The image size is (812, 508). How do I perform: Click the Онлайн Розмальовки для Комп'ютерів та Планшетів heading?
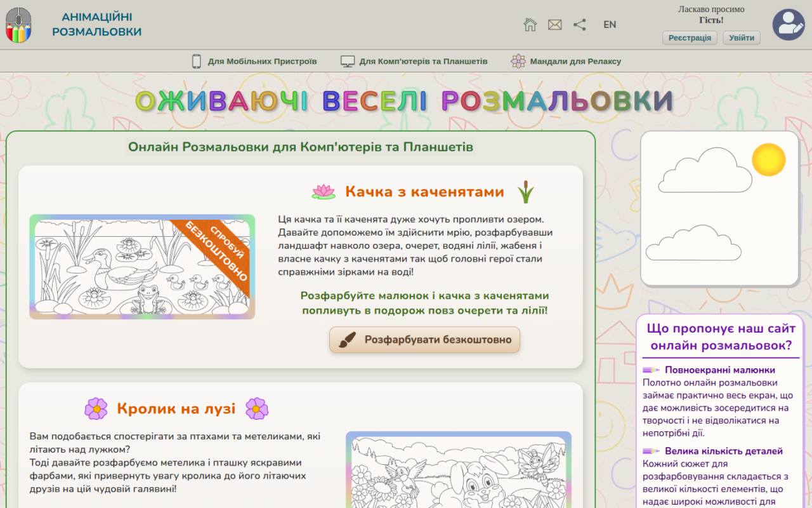(301, 147)
